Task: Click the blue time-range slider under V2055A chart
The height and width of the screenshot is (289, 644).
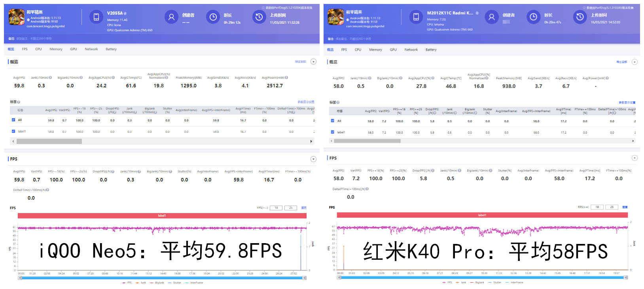Action: [x=162, y=278]
